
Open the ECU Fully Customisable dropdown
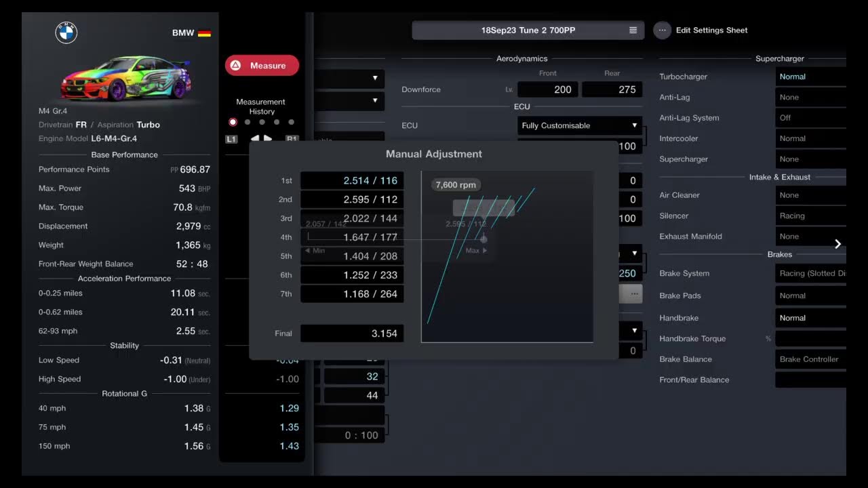[580, 125]
